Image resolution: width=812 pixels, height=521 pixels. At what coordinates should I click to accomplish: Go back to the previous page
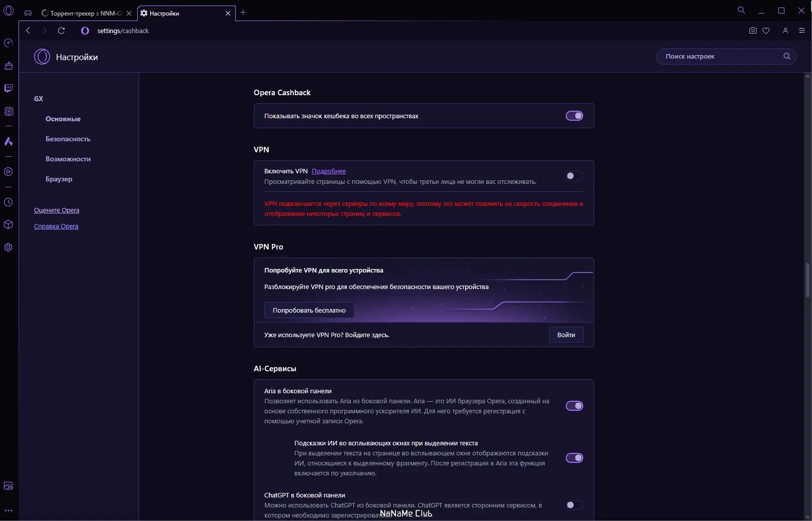(x=28, y=31)
